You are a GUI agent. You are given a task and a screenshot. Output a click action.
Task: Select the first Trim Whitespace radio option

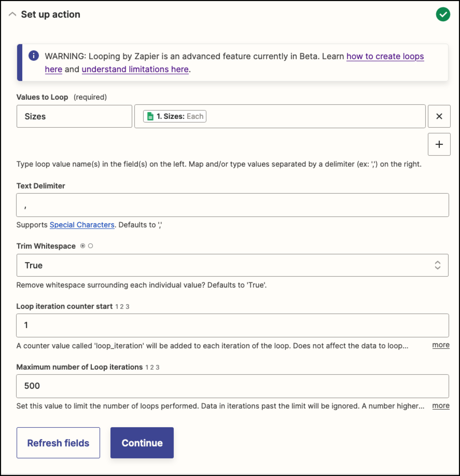(x=83, y=246)
